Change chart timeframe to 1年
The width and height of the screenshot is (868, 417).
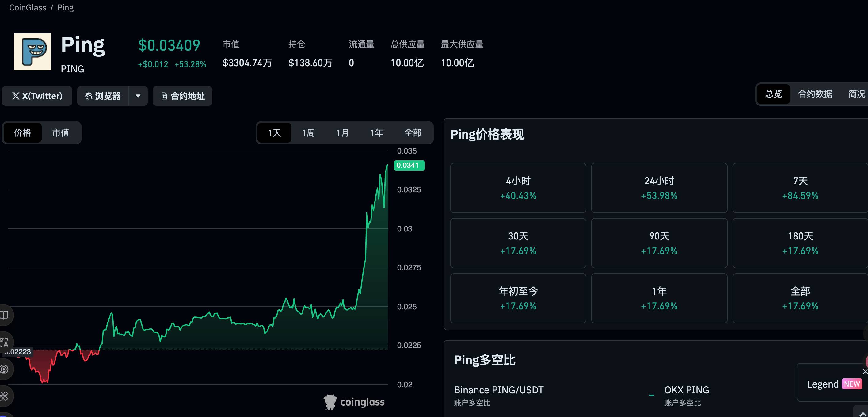(x=376, y=132)
